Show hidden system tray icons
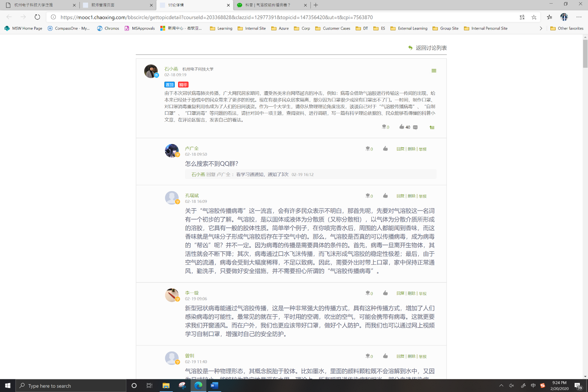 (501, 385)
